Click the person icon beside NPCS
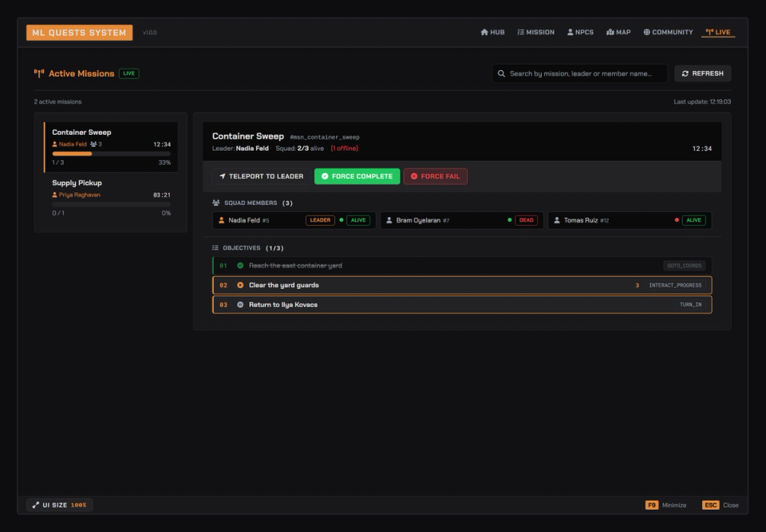Viewport: 766px width, 532px height. pyautogui.click(x=570, y=32)
